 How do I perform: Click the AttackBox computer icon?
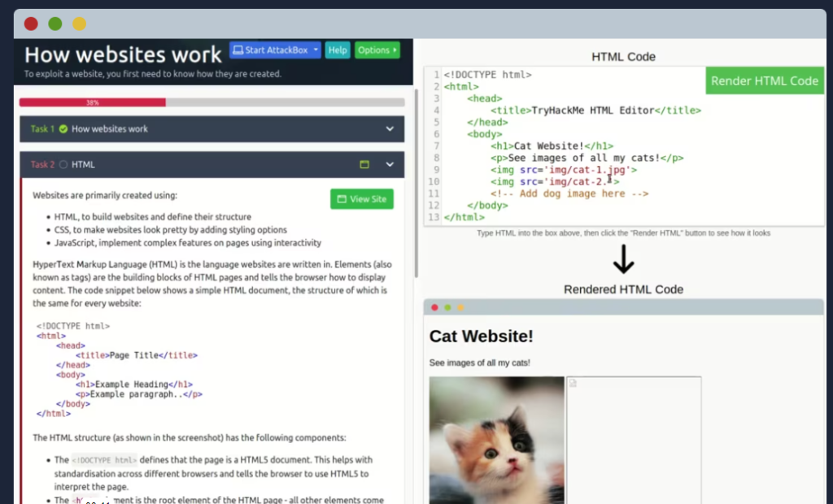(x=238, y=50)
